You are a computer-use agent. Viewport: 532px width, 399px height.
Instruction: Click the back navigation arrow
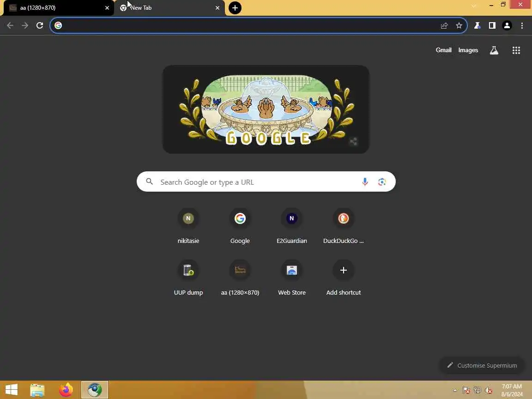(10, 25)
